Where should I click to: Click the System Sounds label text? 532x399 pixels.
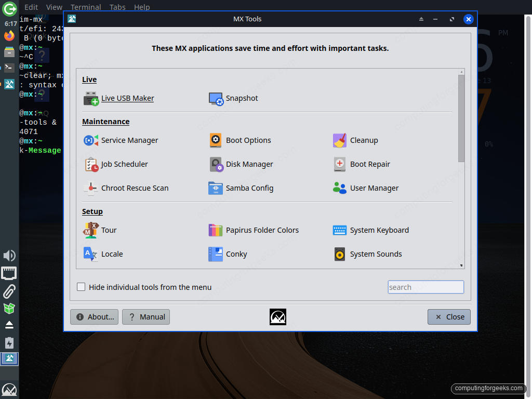[376, 254]
